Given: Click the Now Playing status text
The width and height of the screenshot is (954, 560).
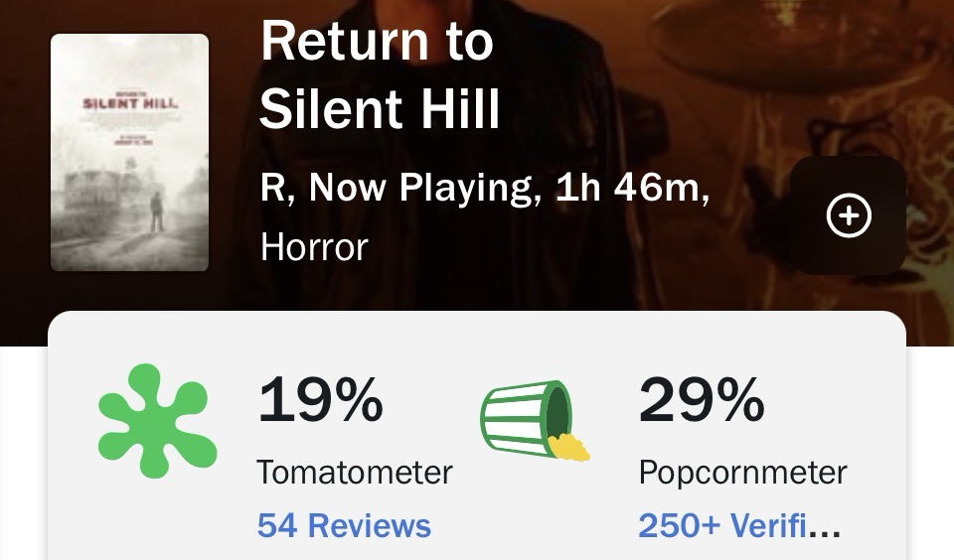Looking at the screenshot, I should click(x=425, y=187).
